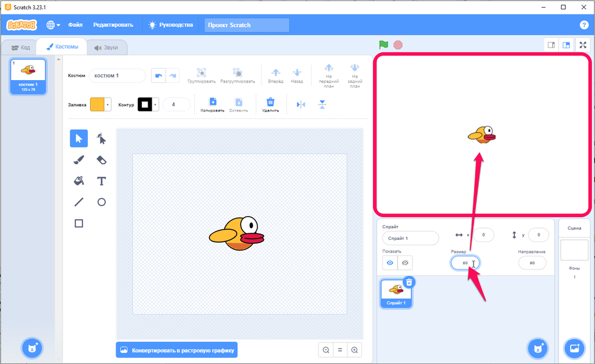Open the Заливка fill color dropdown
Screen dimensions: 595x364
tap(101, 104)
